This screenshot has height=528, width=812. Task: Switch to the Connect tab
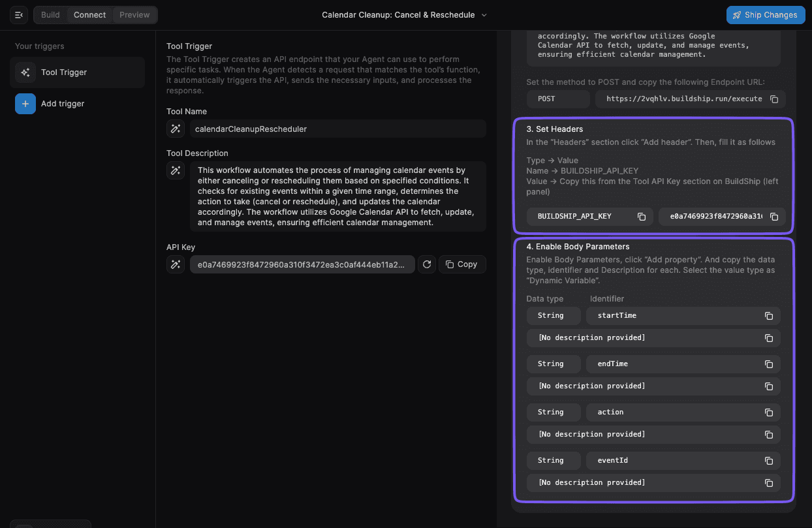[89, 14]
